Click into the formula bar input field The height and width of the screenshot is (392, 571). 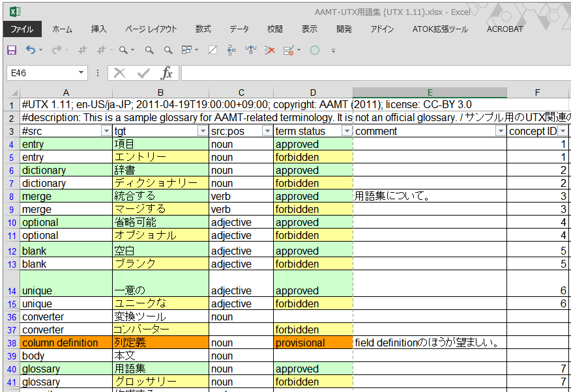tap(372, 73)
